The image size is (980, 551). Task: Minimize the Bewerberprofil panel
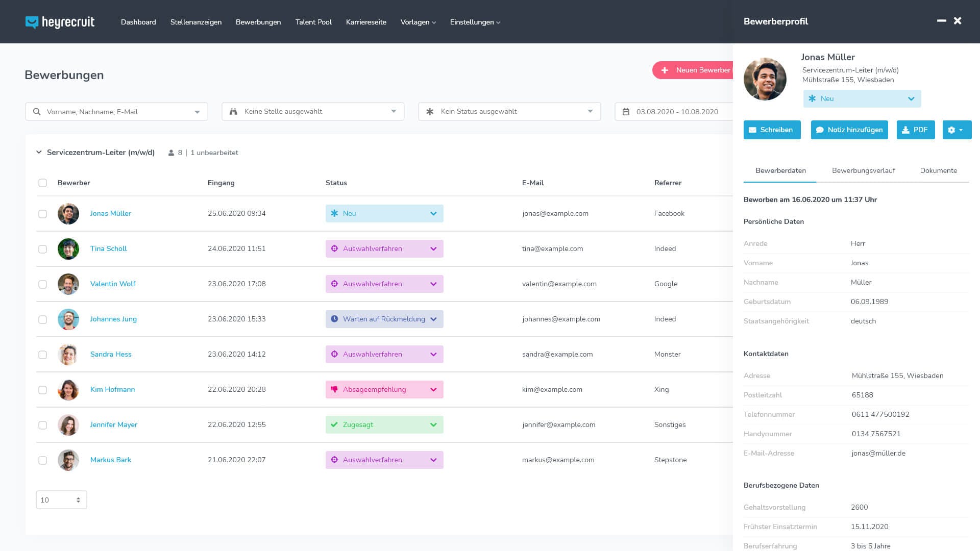click(941, 21)
